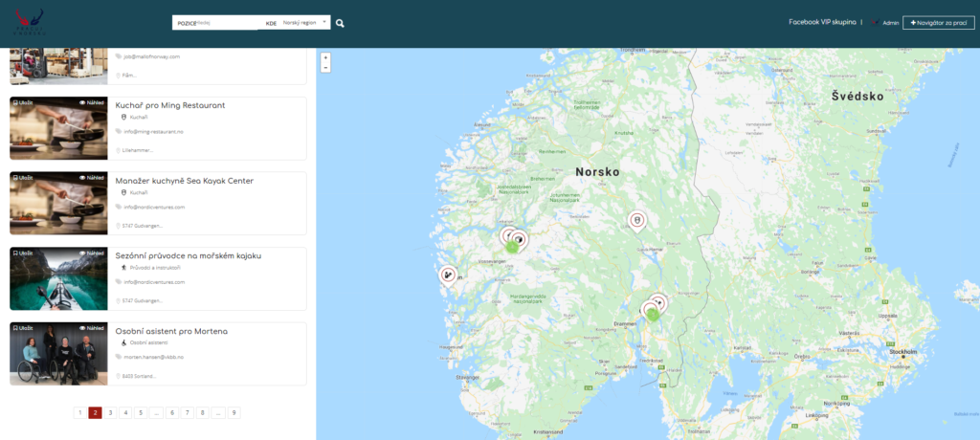Click current results page 2
This screenshot has height=440, width=980.
point(95,412)
